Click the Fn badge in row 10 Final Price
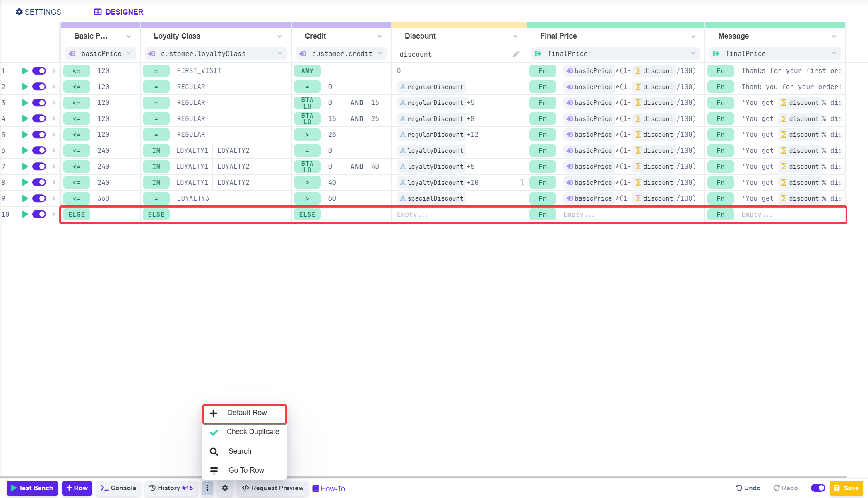Screen dimensions: 868x498 [543, 215]
